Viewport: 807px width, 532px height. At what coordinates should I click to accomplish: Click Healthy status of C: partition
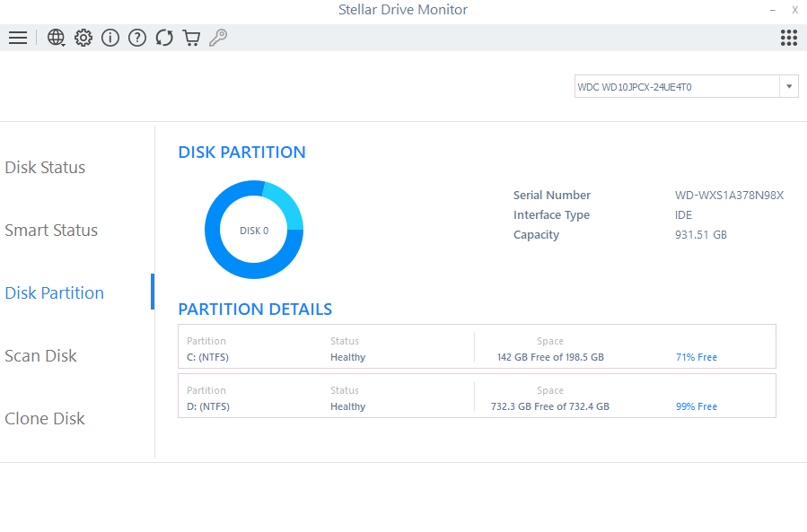348,357
